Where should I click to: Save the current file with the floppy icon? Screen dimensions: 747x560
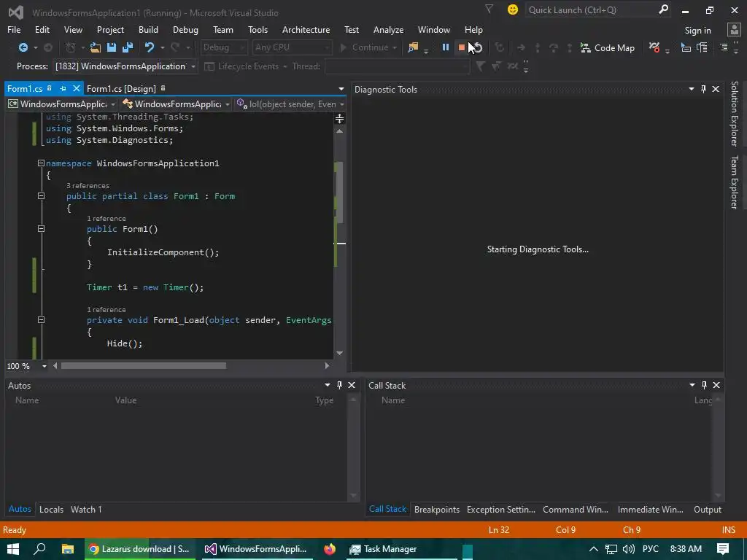coord(112,47)
